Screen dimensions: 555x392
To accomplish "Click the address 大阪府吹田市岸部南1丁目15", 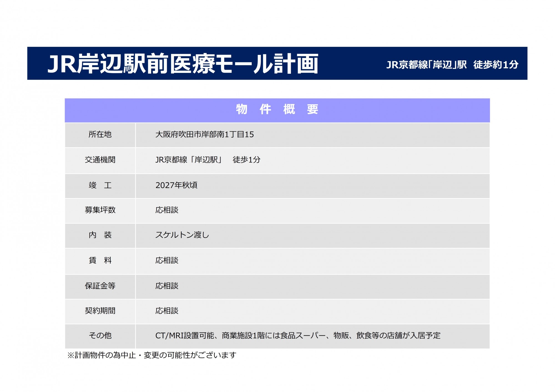I will click(205, 134).
